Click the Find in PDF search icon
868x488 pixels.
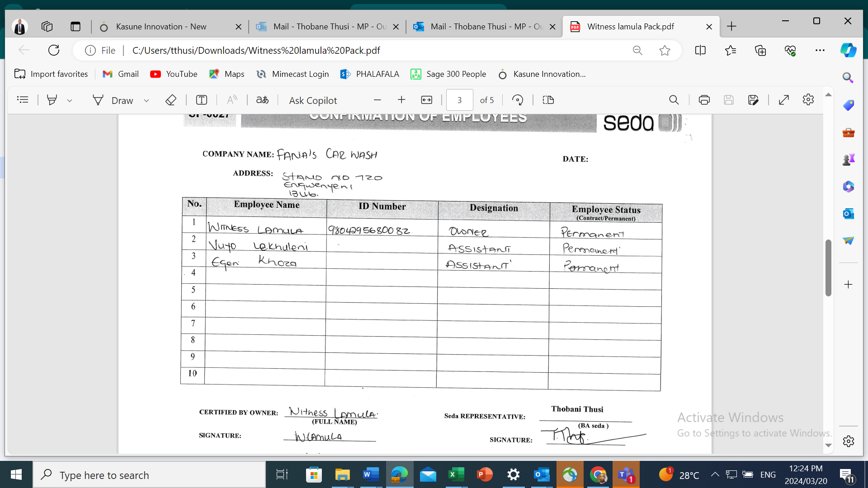pyautogui.click(x=674, y=100)
